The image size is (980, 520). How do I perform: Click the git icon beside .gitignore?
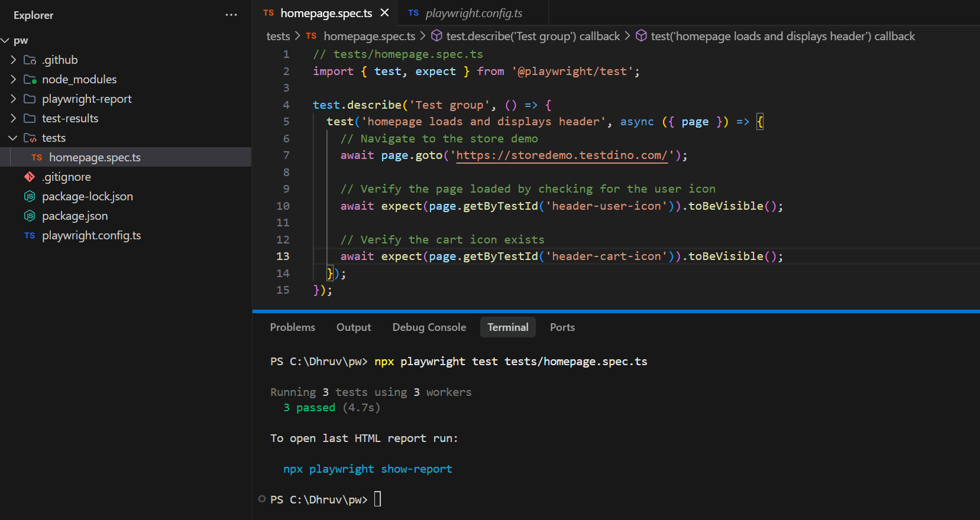tap(30, 177)
